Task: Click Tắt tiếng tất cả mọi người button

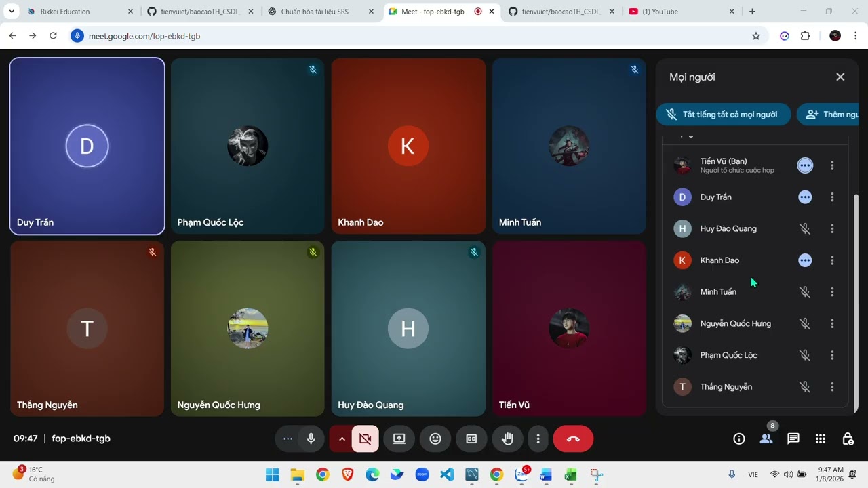Action: (724, 114)
